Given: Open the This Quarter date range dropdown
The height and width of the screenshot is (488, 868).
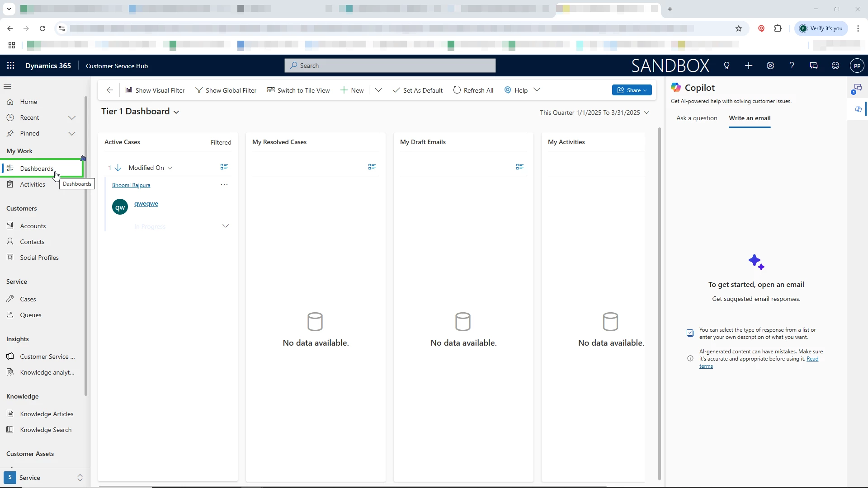Looking at the screenshot, I should pos(646,113).
